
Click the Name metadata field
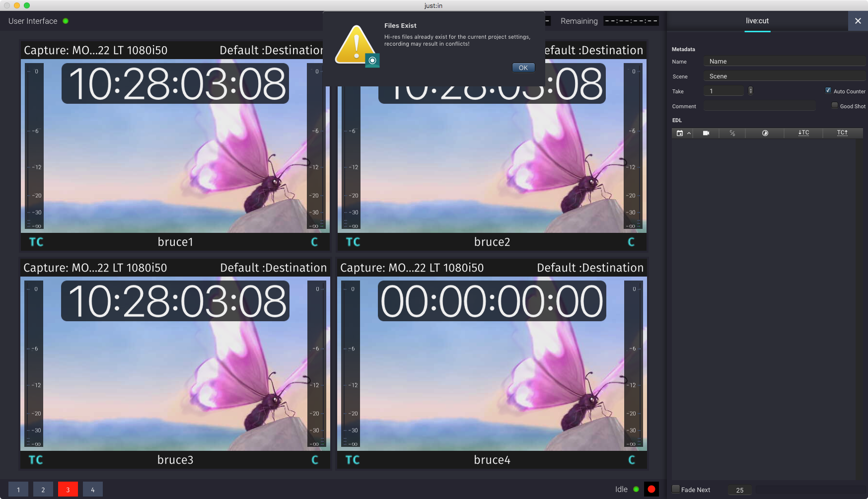tap(784, 62)
